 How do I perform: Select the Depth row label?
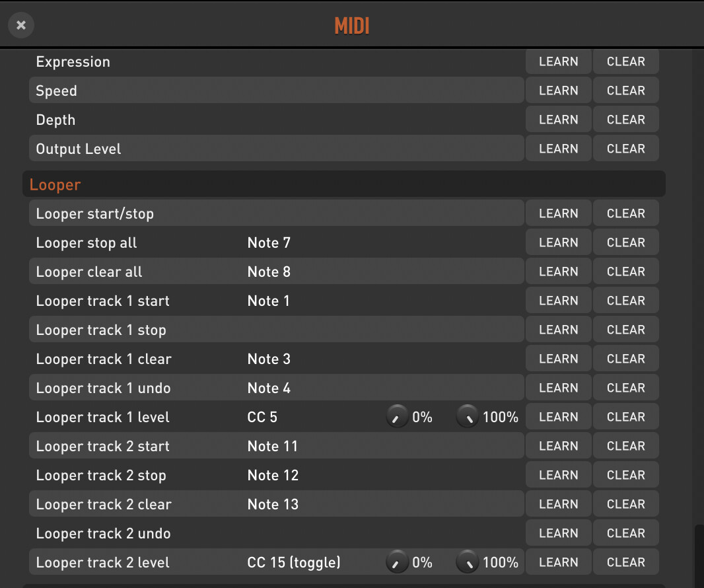coord(55,120)
